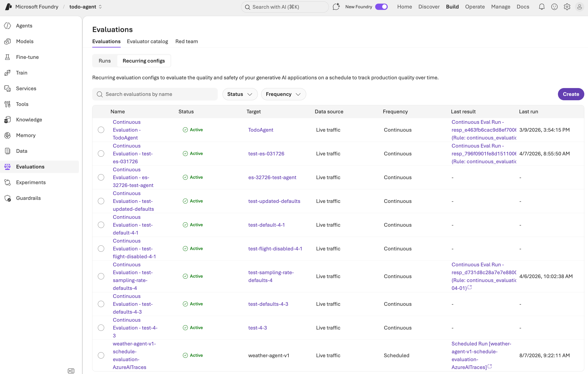Viewport: 588px width, 374px height.
Task: Click the Evaluations scale icon in sidebar
Action: 8,167
